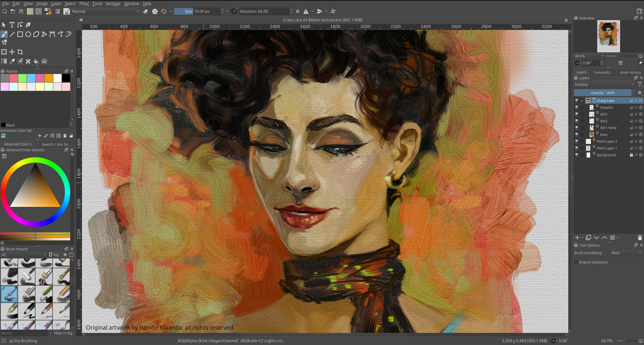
Task: Select the Freehand Brush tool
Action: coord(4,34)
